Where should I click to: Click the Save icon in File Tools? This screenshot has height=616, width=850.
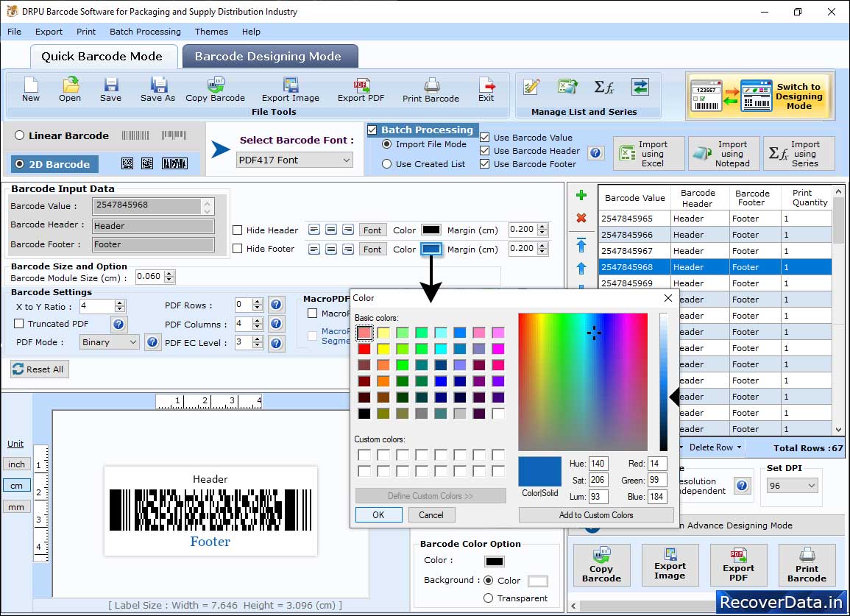[x=110, y=90]
